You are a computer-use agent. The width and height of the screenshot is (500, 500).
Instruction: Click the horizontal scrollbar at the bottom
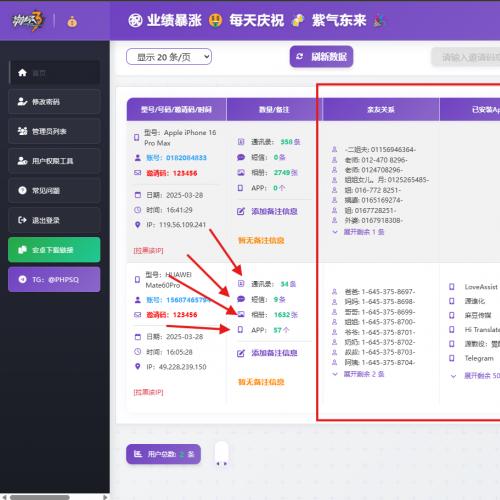(x=40, y=497)
